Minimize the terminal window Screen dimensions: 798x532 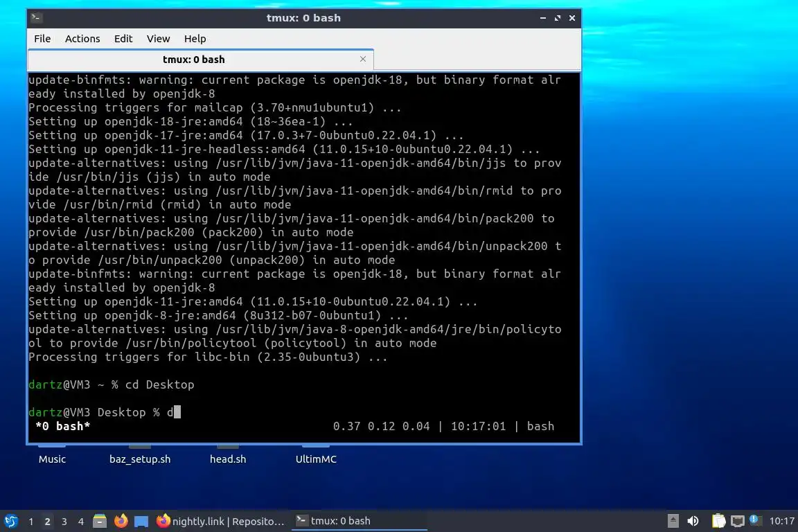pyautogui.click(x=543, y=18)
